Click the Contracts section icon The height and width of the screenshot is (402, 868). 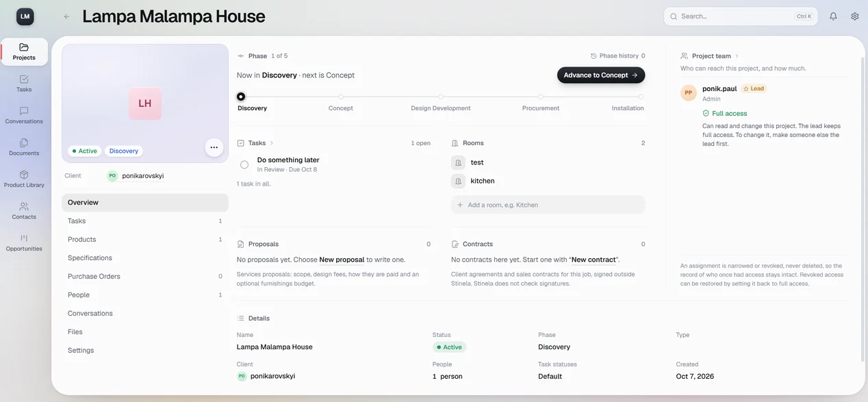(455, 244)
